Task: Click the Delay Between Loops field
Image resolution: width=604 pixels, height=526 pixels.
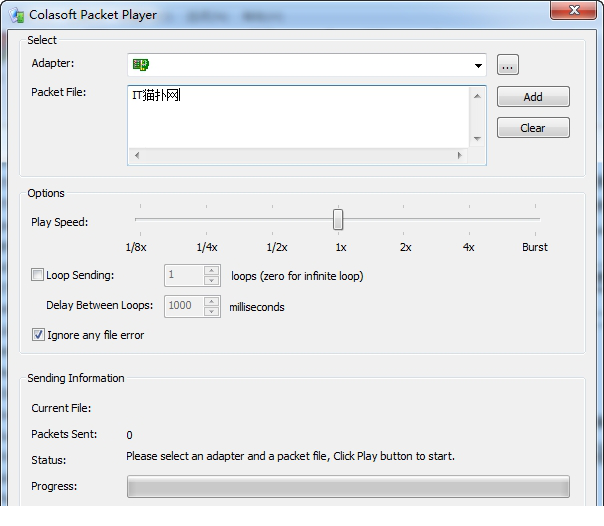Action: tap(184, 306)
